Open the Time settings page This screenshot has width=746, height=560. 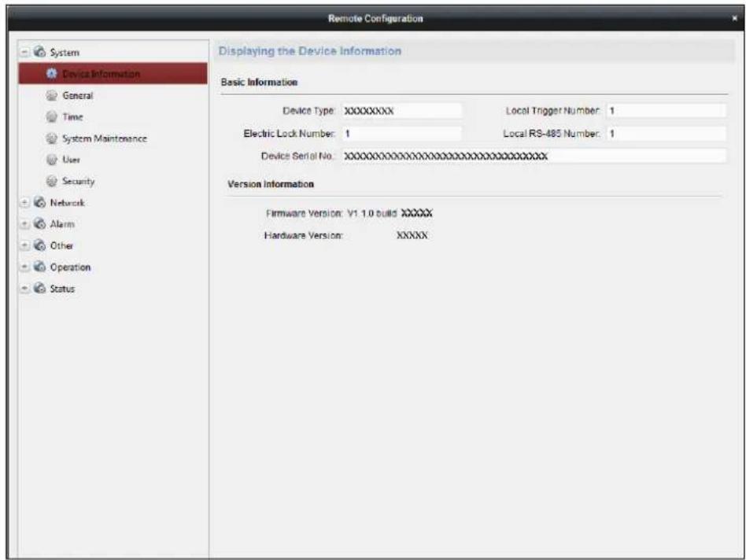click(x=73, y=117)
